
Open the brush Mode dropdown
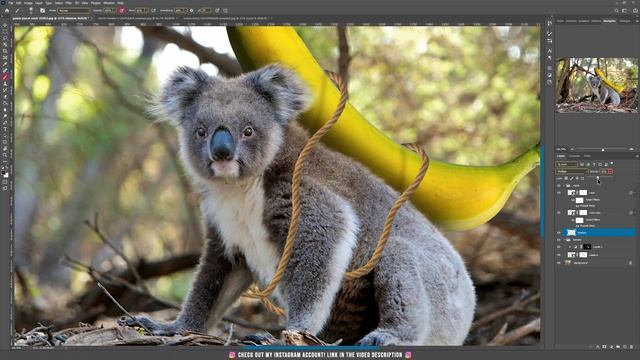[74, 10]
